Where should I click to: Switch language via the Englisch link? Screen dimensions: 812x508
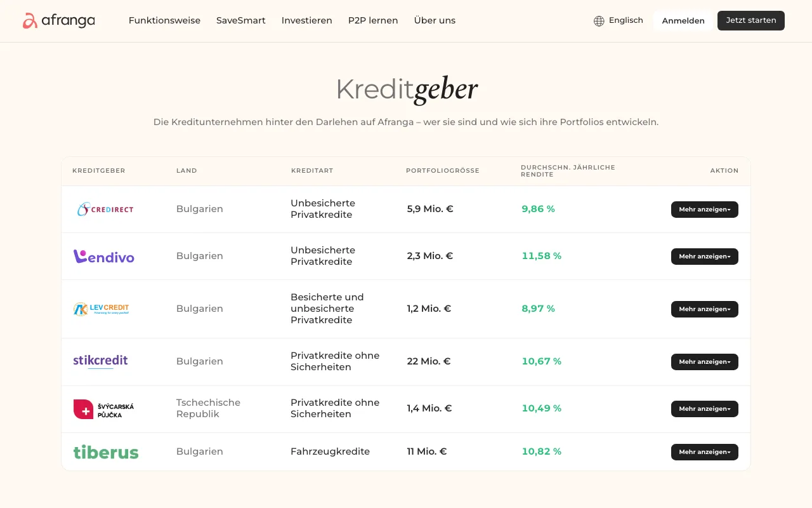click(x=626, y=20)
